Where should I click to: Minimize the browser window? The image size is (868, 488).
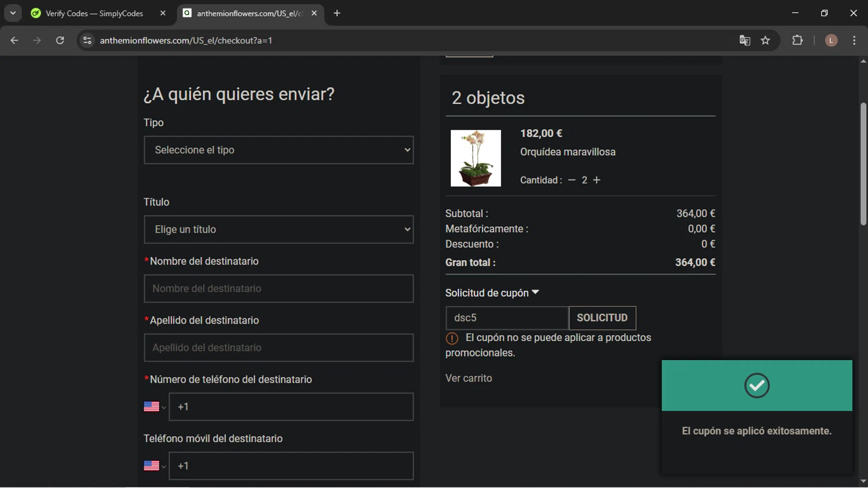(x=795, y=13)
